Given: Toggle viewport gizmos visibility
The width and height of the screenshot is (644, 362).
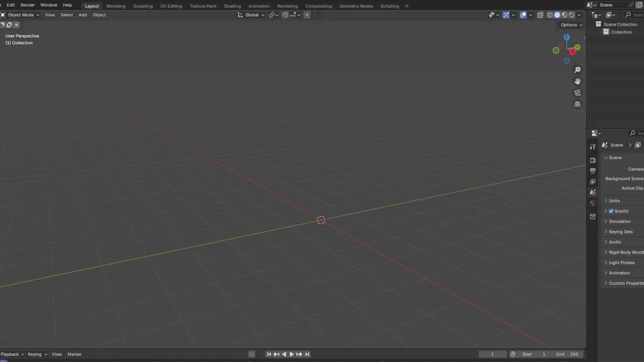Looking at the screenshot, I should coord(506,15).
